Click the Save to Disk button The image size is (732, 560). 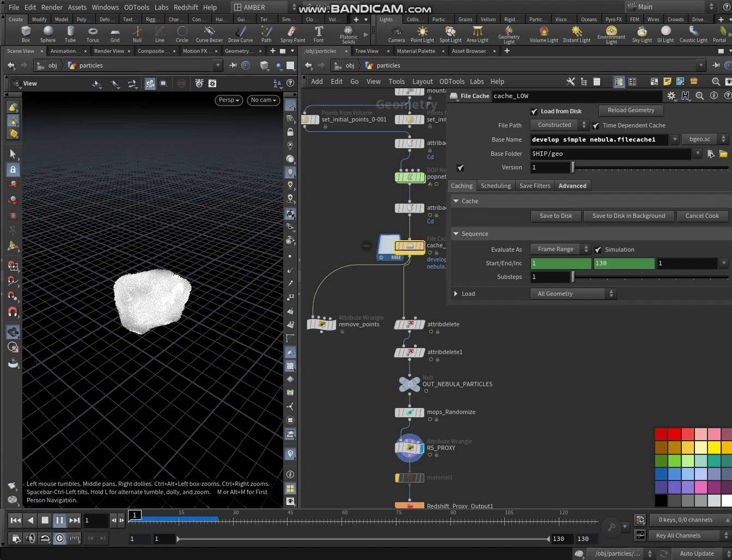[556, 216]
